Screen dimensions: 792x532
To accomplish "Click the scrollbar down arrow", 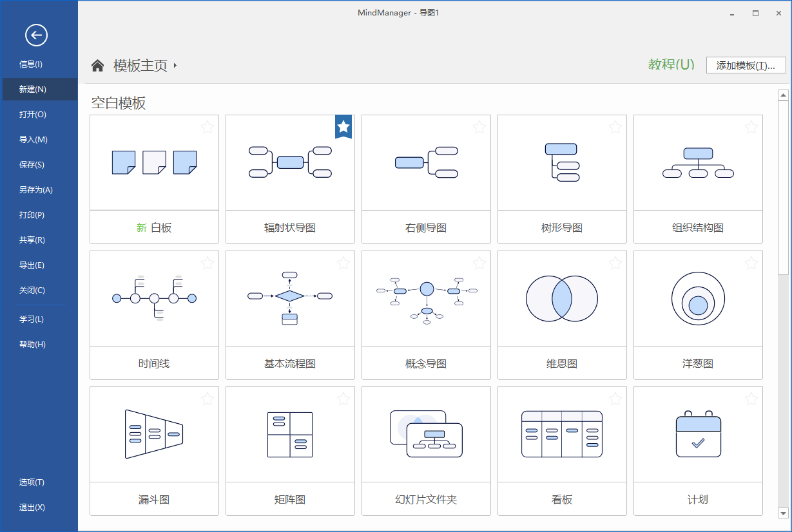I will tap(784, 513).
